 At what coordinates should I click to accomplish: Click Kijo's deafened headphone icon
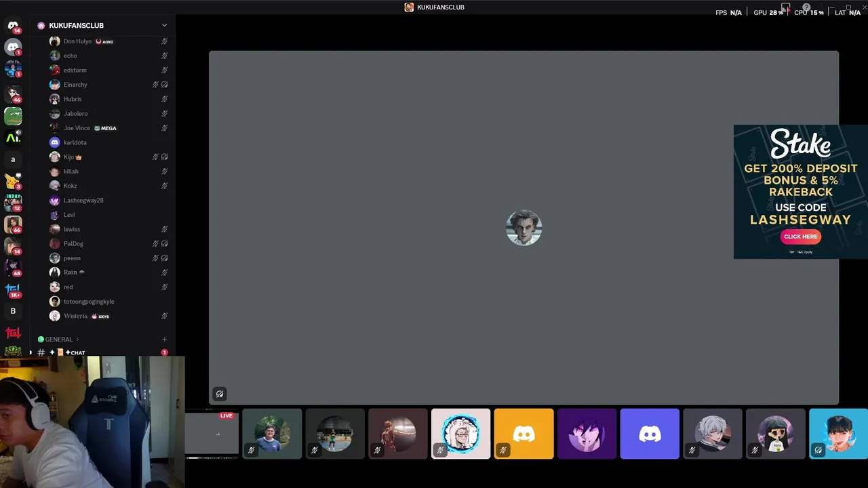pyautogui.click(x=164, y=157)
